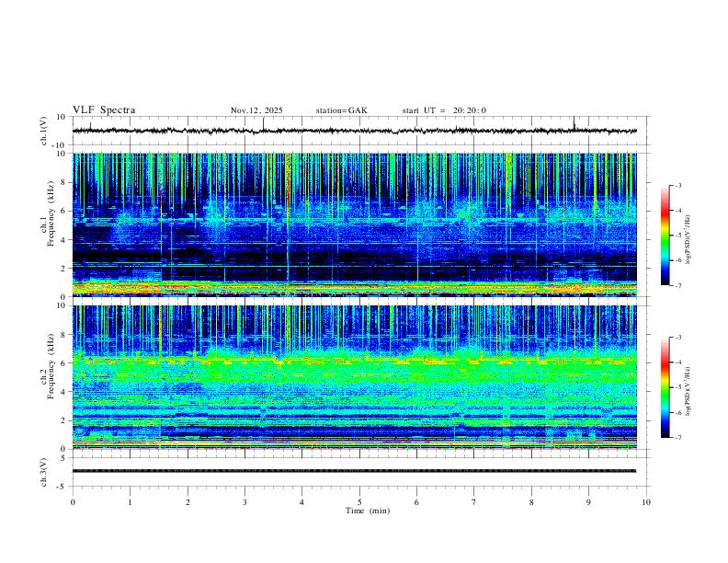Screen dimensions: 728x563
Task: Click time-axis tick label "3"
Action: pos(245,502)
